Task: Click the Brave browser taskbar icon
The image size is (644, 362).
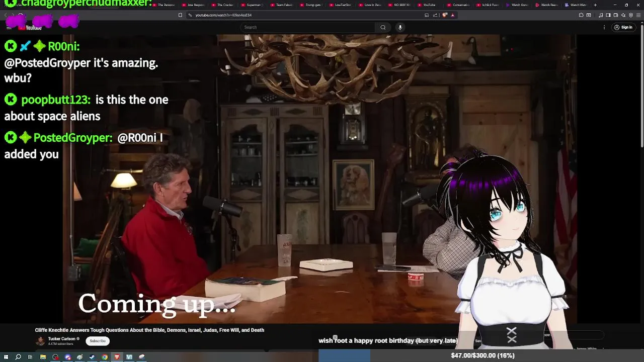Action: coord(117,357)
